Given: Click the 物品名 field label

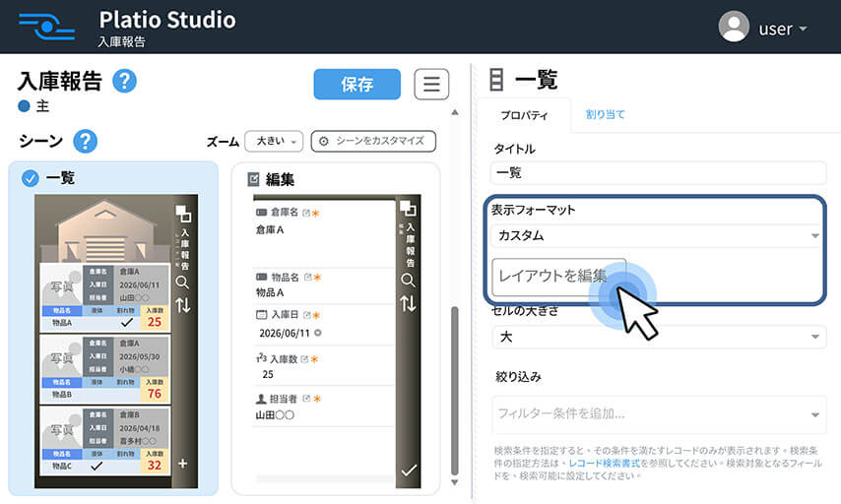Looking at the screenshot, I should pos(285,278).
